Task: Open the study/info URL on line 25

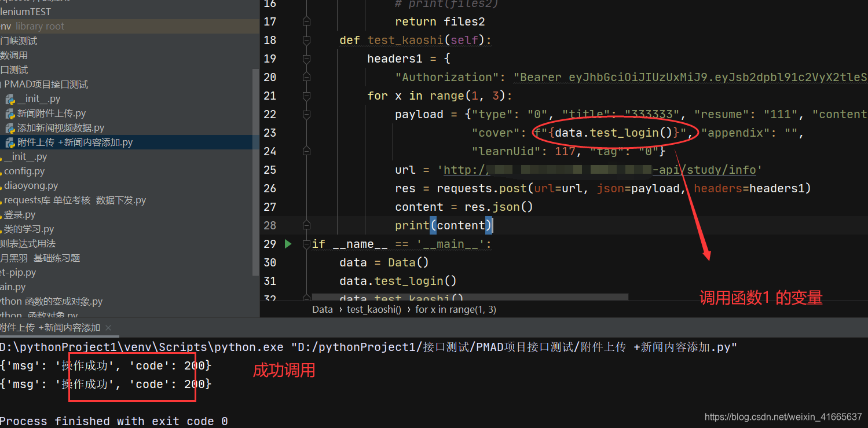Action: pyautogui.click(x=599, y=170)
